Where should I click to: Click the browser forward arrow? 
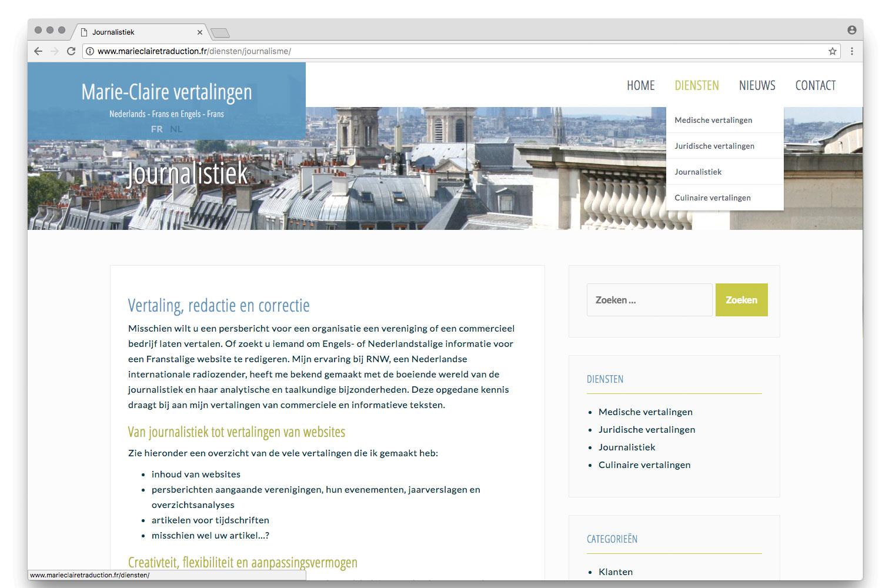(x=55, y=51)
